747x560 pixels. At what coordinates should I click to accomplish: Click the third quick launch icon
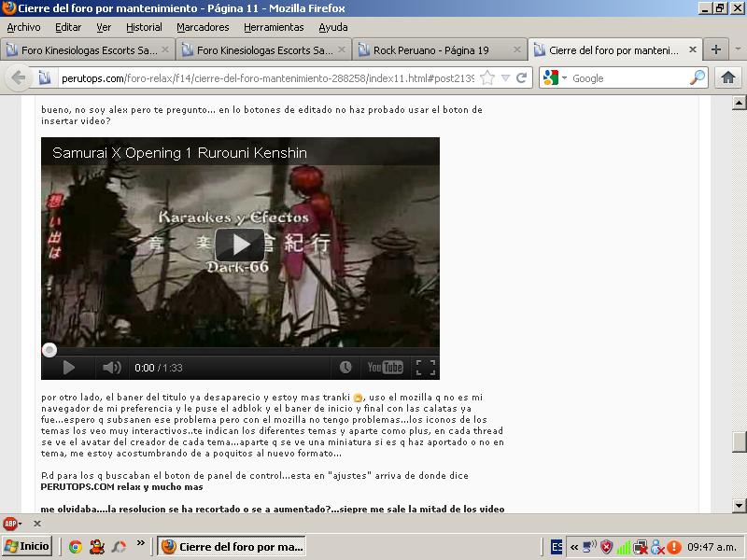pyautogui.click(x=119, y=546)
